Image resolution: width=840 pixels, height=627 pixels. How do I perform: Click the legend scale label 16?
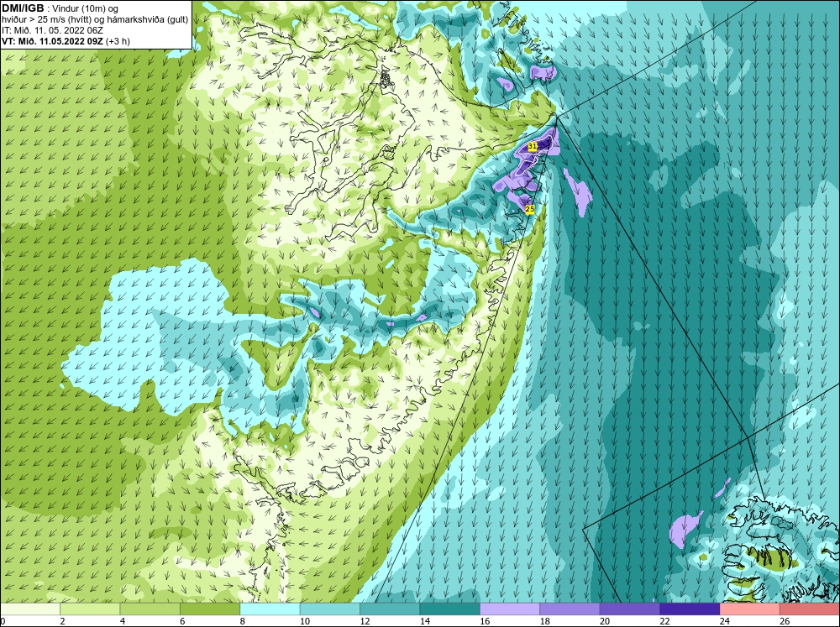pos(485,621)
